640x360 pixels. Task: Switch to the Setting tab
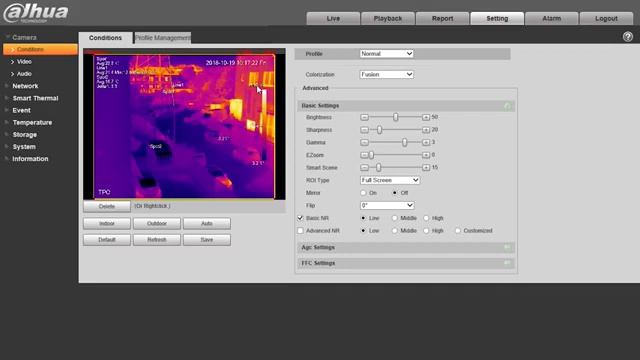(497, 18)
